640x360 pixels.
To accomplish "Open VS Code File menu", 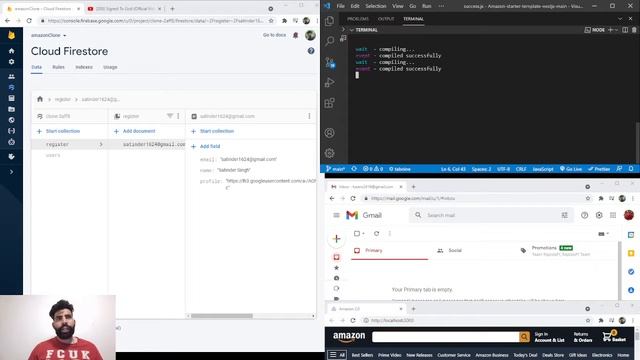I will [340, 6].
